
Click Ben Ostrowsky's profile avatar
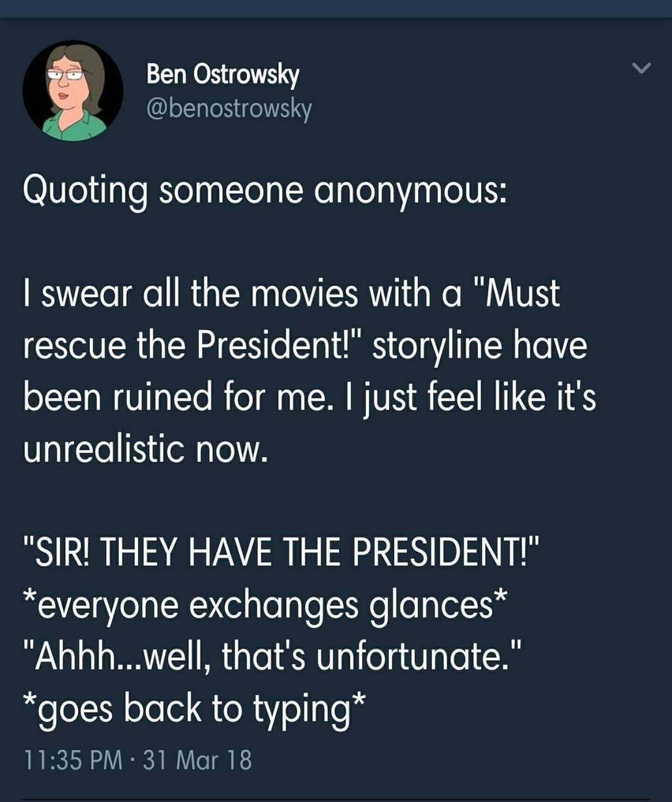pyautogui.click(x=73, y=91)
